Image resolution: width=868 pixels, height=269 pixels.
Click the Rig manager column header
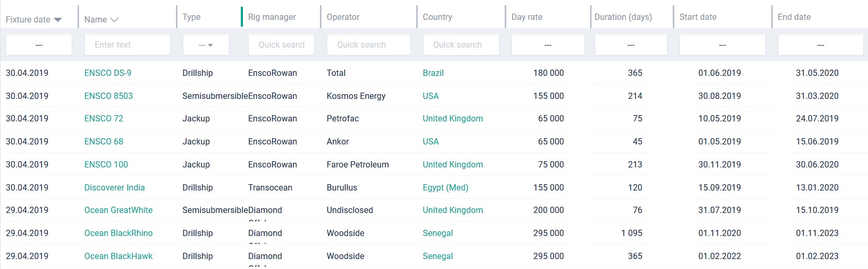click(x=272, y=17)
